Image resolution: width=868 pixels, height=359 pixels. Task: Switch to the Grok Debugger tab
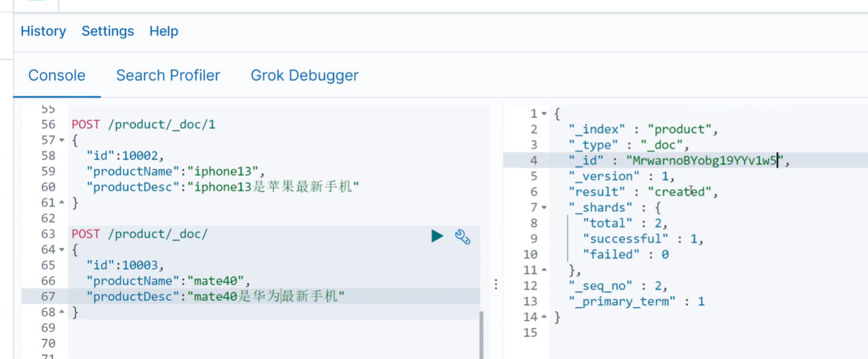(305, 75)
